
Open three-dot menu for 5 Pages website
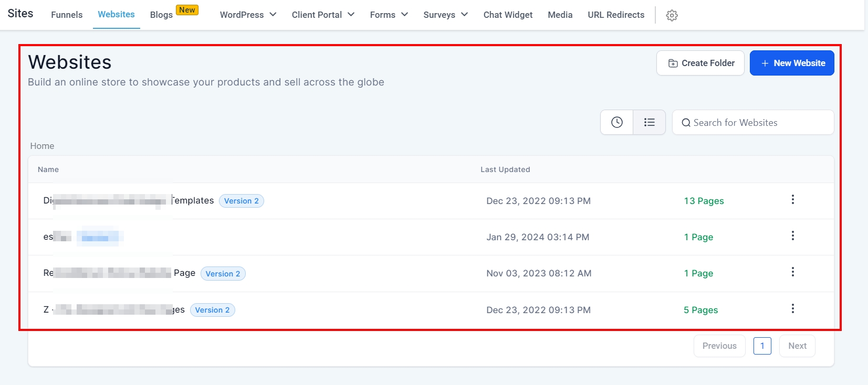(x=792, y=309)
